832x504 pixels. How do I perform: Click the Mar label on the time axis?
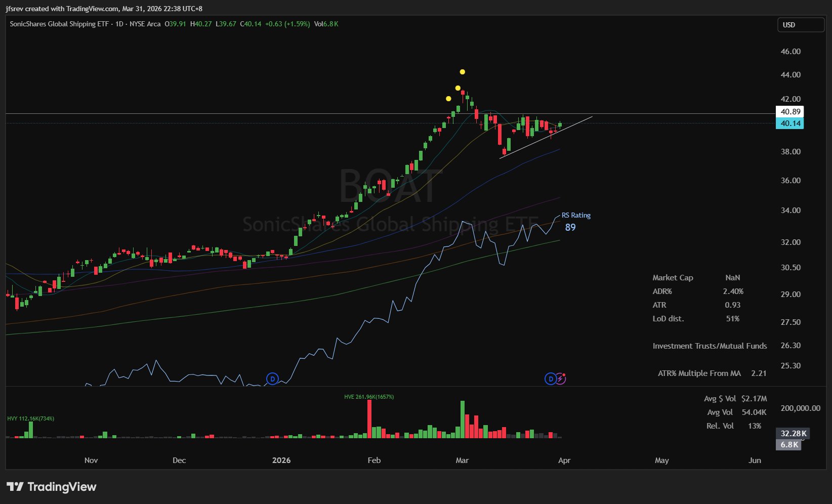462,460
